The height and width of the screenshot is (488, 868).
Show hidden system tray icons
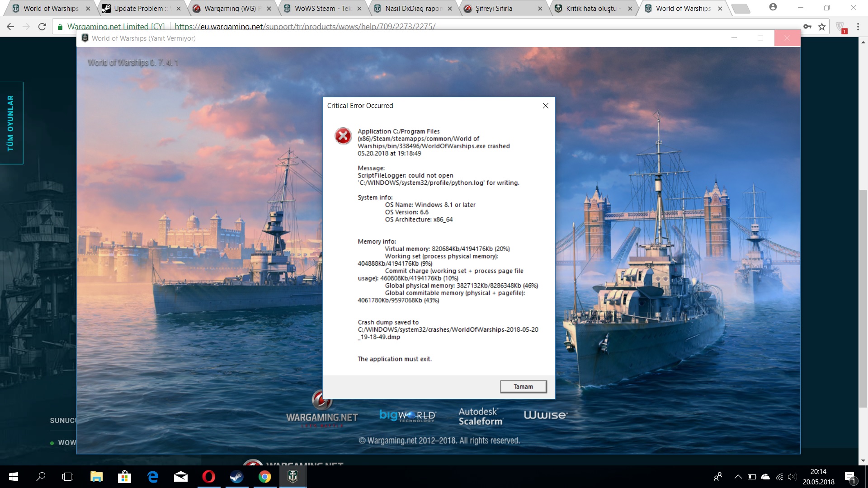tap(738, 477)
